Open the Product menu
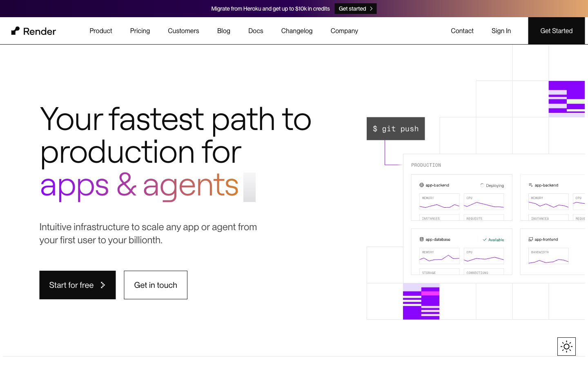Image resolution: width=588 pixels, height=368 pixels. (101, 31)
